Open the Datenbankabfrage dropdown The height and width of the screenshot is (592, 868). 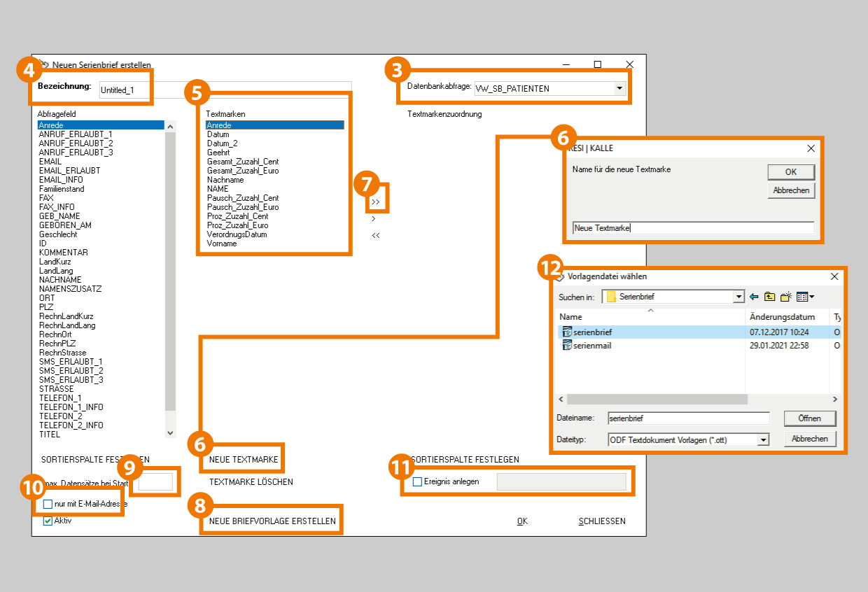(619, 89)
